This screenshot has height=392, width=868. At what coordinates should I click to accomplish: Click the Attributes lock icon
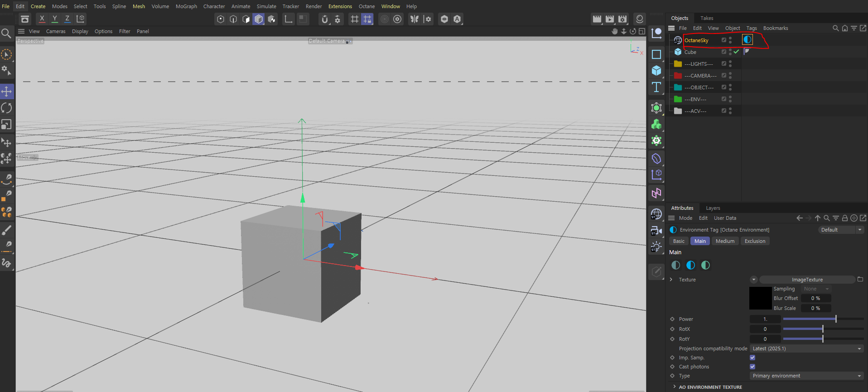[845, 218]
